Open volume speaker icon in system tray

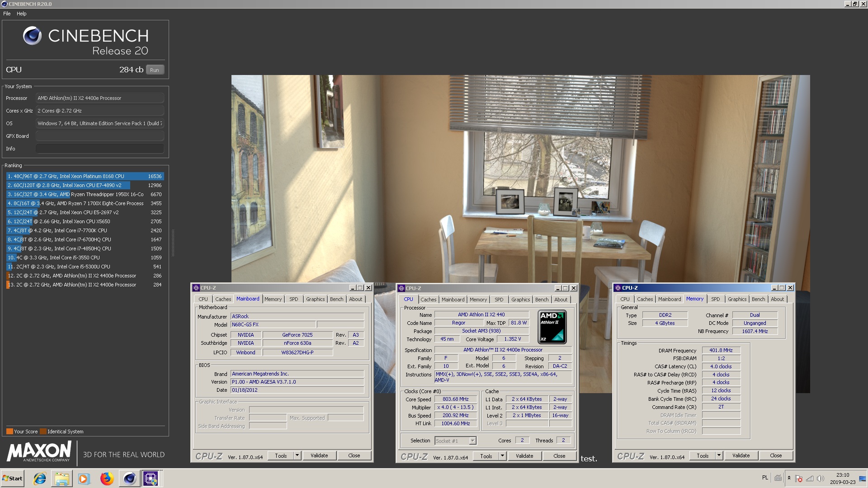[x=820, y=479]
